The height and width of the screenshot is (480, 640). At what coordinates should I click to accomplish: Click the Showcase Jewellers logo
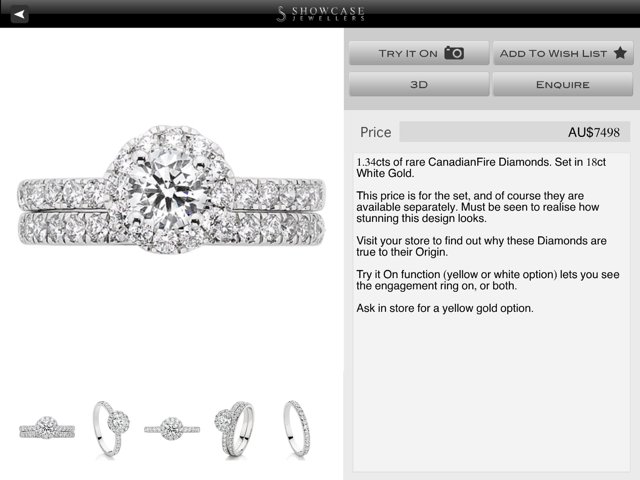click(321, 13)
